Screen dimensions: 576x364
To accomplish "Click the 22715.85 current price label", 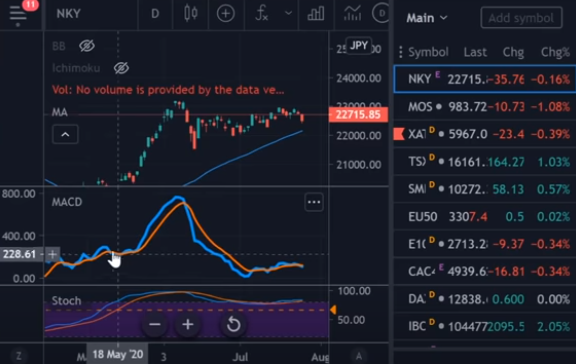I will tap(359, 115).
